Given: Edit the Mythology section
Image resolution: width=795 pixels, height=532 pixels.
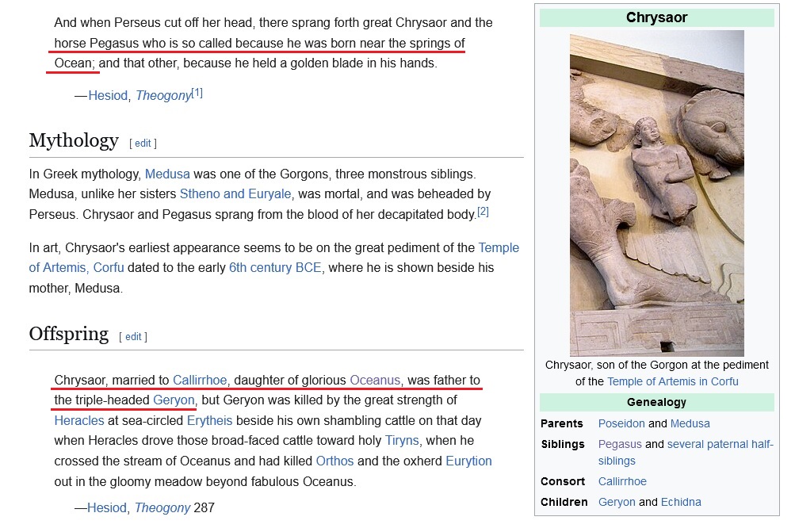Looking at the screenshot, I should click(143, 143).
